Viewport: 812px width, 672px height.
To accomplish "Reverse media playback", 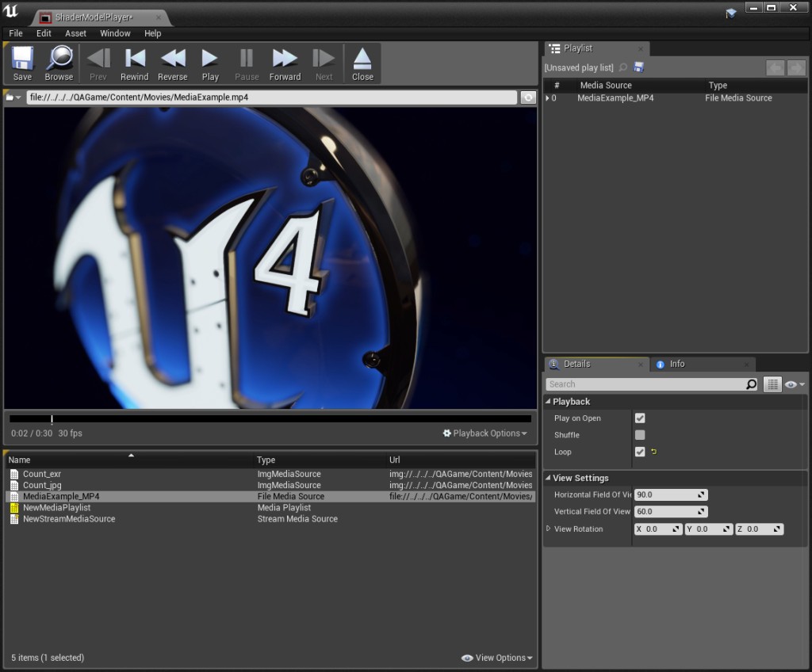I will click(172, 63).
